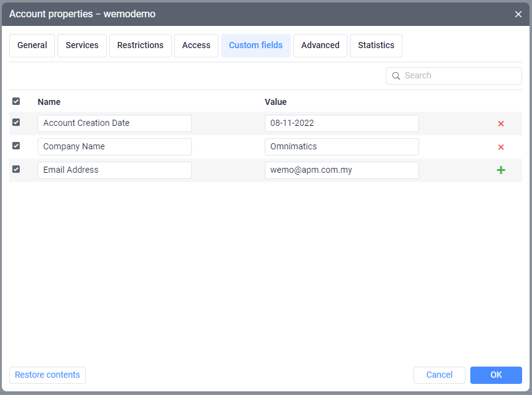Open the Access tab
Viewport: 532px width, 395px height.
pyautogui.click(x=196, y=46)
